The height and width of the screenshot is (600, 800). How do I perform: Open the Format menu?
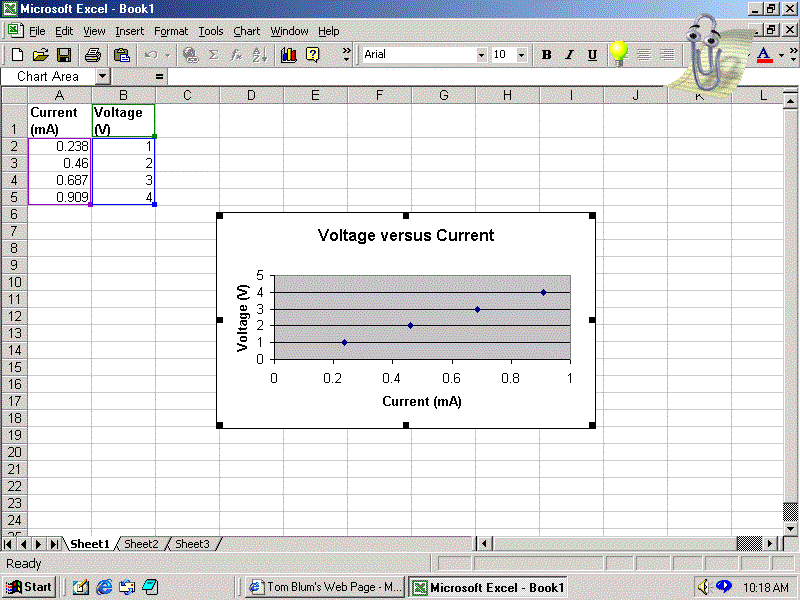tap(171, 31)
